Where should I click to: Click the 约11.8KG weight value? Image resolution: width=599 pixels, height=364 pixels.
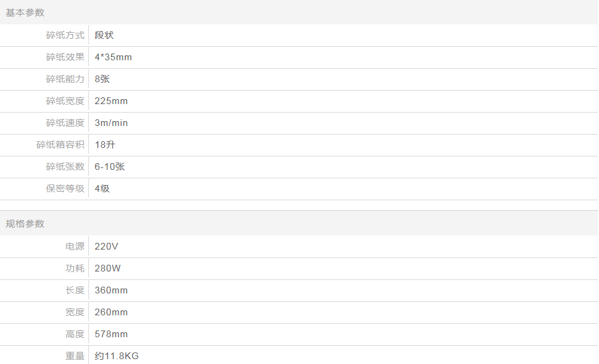click(116, 356)
